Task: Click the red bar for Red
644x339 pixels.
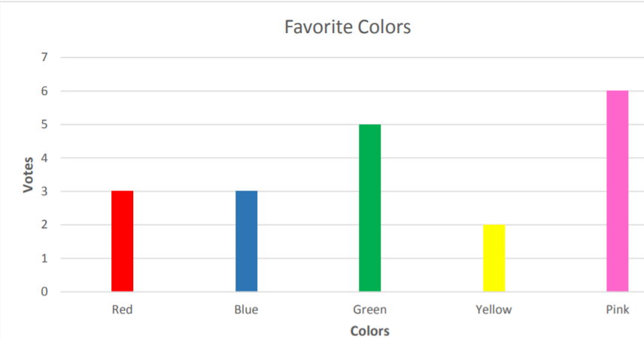Action: pos(123,241)
